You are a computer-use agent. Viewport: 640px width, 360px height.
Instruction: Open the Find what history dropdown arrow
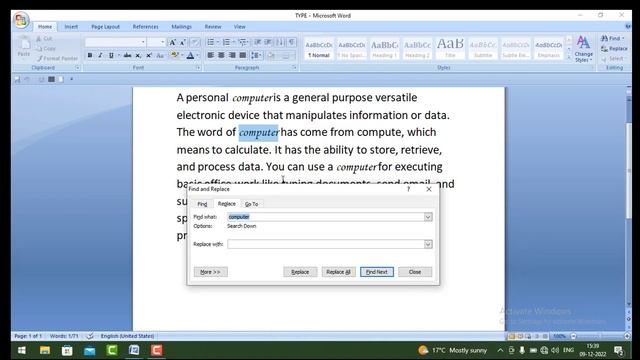click(x=428, y=217)
